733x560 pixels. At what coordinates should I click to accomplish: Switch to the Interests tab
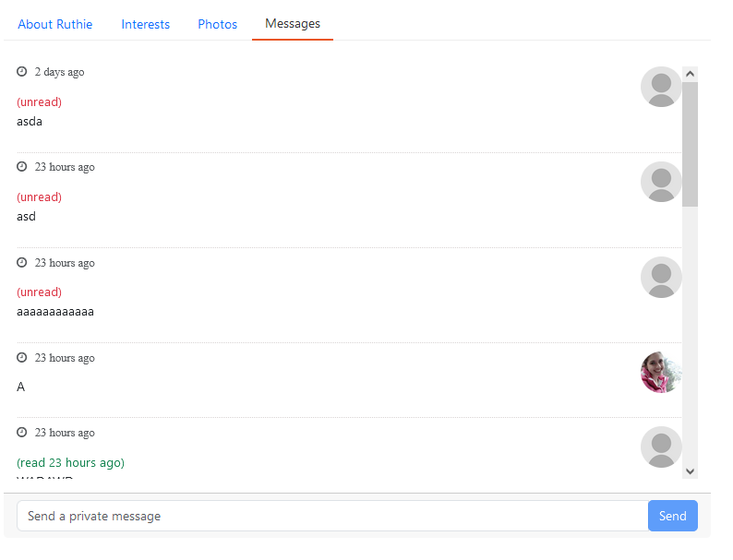pos(145,24)
